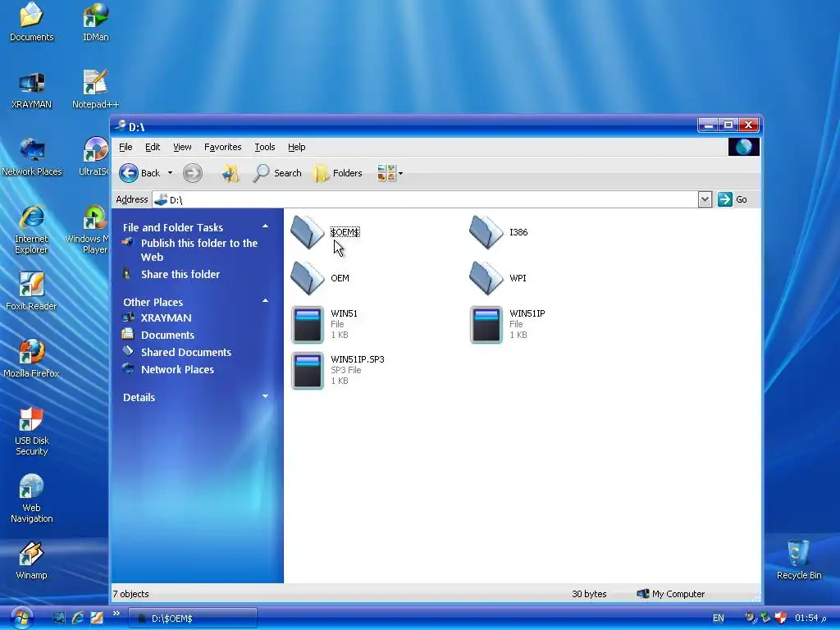Launch Internet Explorer from quick launch
840x630 pixels.
78,618
